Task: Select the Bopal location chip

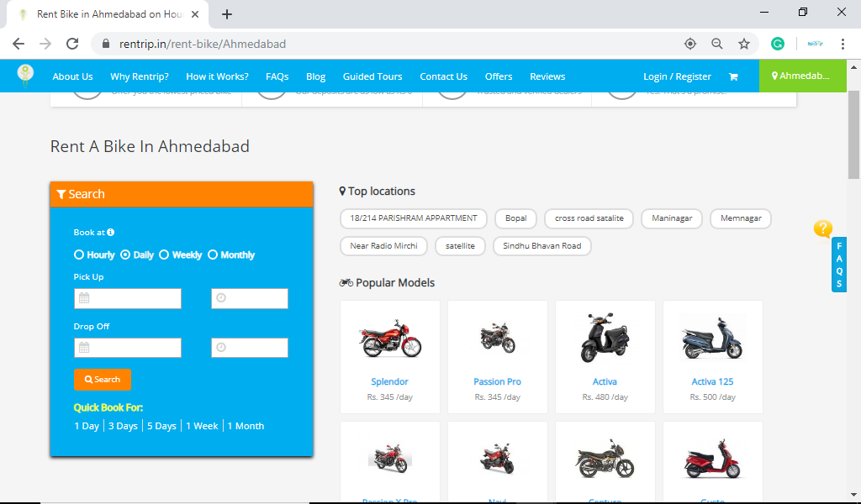Action: pyautogui.click(x=515, y=218)
